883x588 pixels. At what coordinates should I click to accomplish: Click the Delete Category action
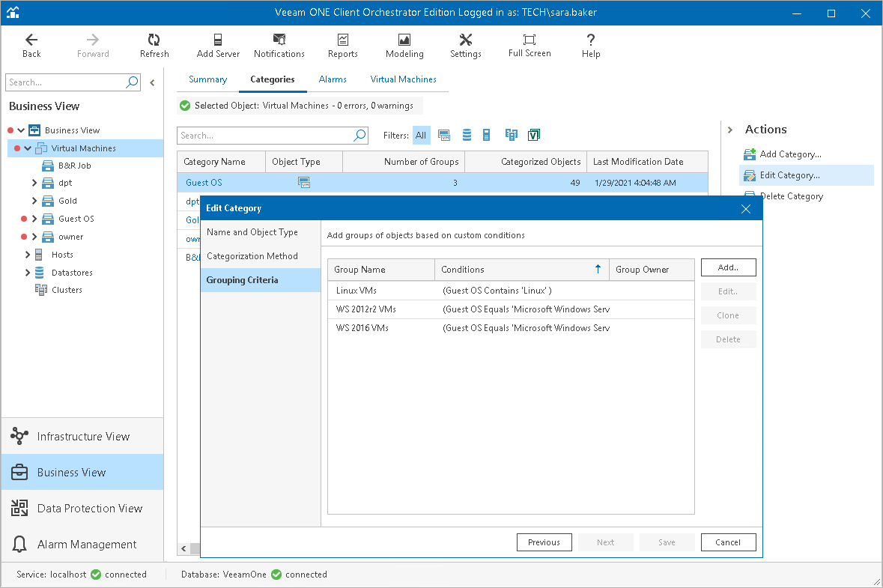(791, 196)
